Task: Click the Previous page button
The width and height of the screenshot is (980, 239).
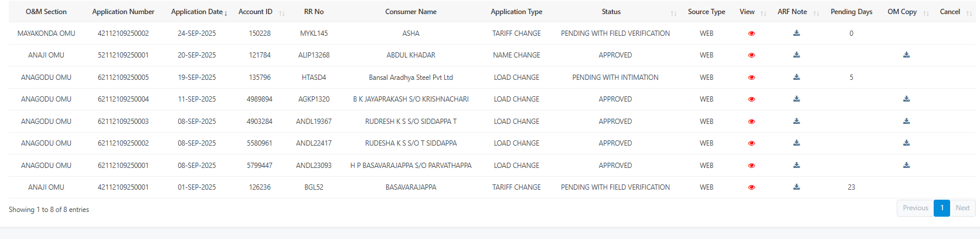Action: pos(915,208)
